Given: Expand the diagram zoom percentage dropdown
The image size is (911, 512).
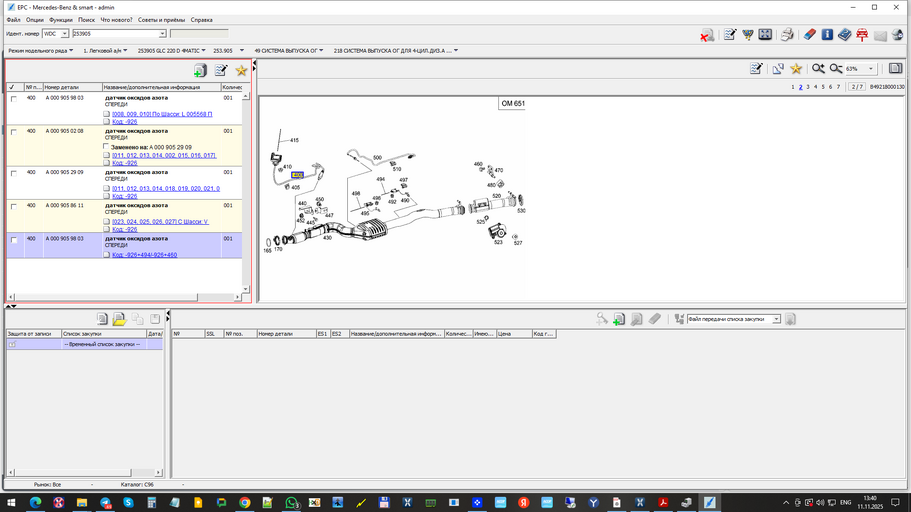Looking at the screenshot, I should pos(871,69).
